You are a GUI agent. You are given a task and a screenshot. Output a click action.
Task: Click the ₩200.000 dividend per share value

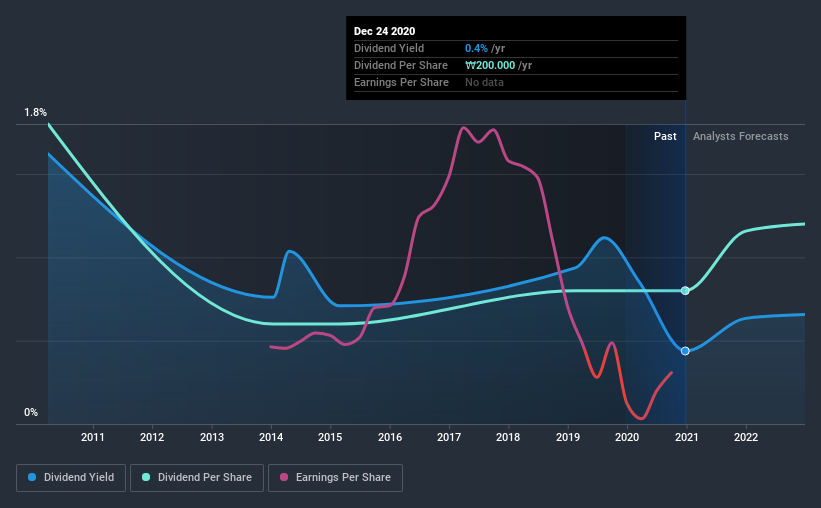pyautogui.click(x=490, y=65)
